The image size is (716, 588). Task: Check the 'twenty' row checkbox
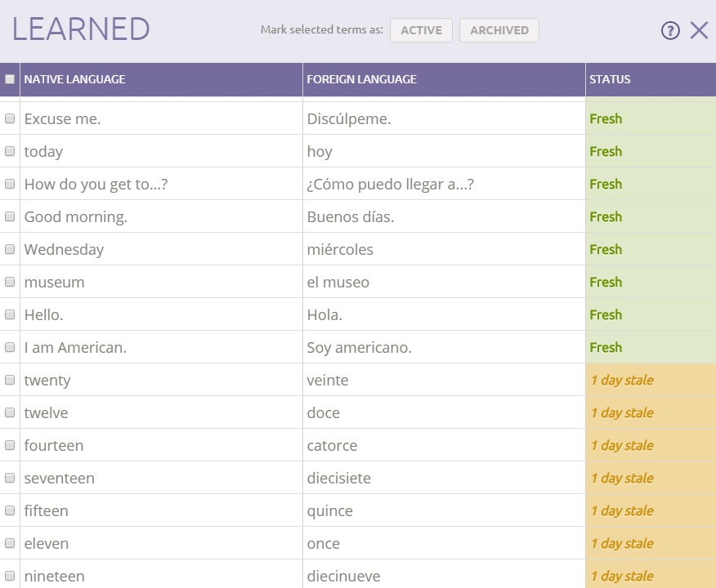(10, 380)
